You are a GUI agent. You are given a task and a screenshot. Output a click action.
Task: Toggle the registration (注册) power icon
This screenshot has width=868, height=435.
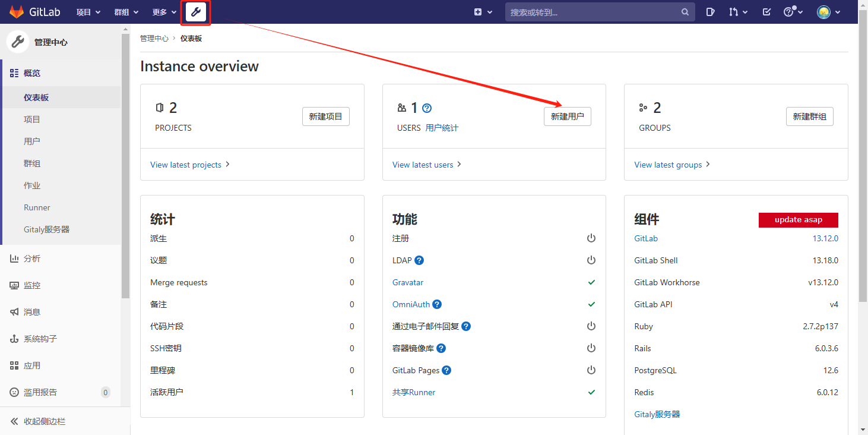point(591,238)
